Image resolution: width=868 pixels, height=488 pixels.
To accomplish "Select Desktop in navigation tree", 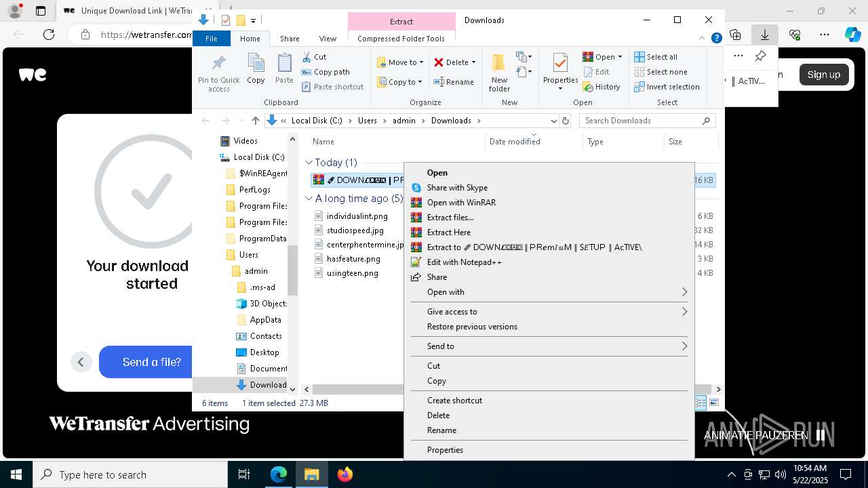I will (x=258, y=352).
